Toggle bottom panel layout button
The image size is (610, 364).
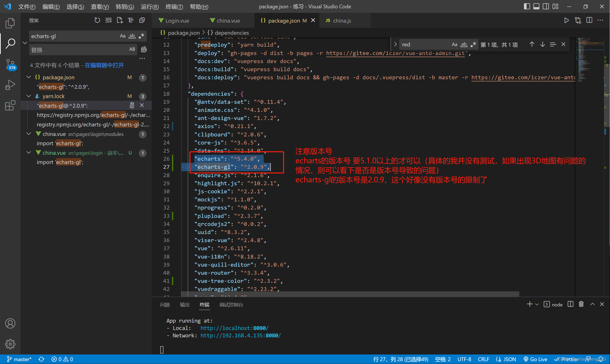pyautogui.click(x=536, y=6)
